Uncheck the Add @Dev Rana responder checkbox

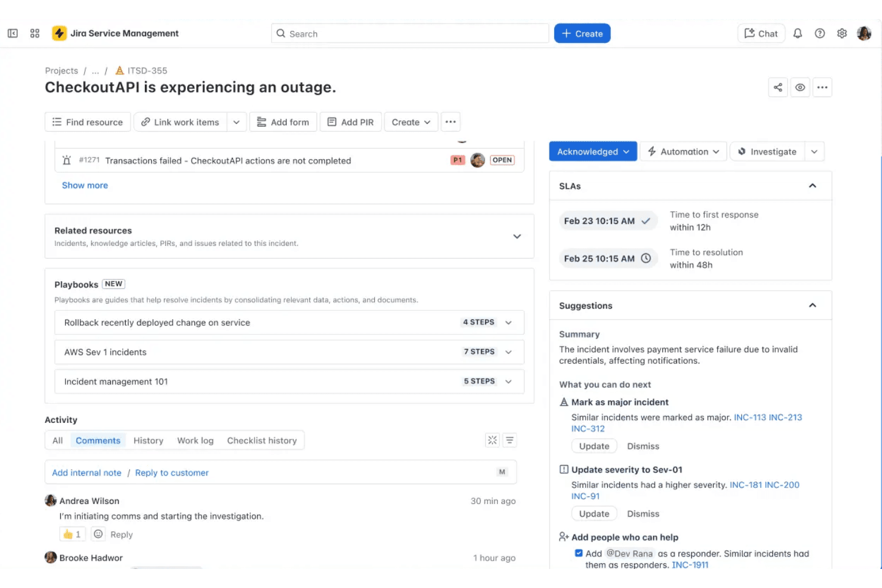pos(579,553)
